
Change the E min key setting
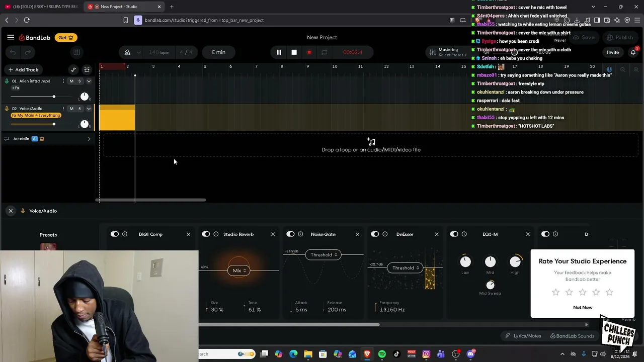point(218,52)
